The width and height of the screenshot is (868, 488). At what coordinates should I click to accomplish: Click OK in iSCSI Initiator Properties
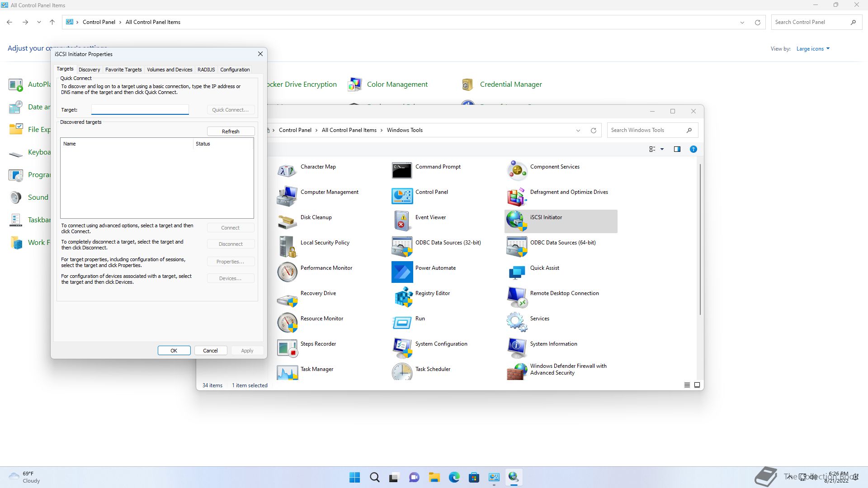(174, 351)
